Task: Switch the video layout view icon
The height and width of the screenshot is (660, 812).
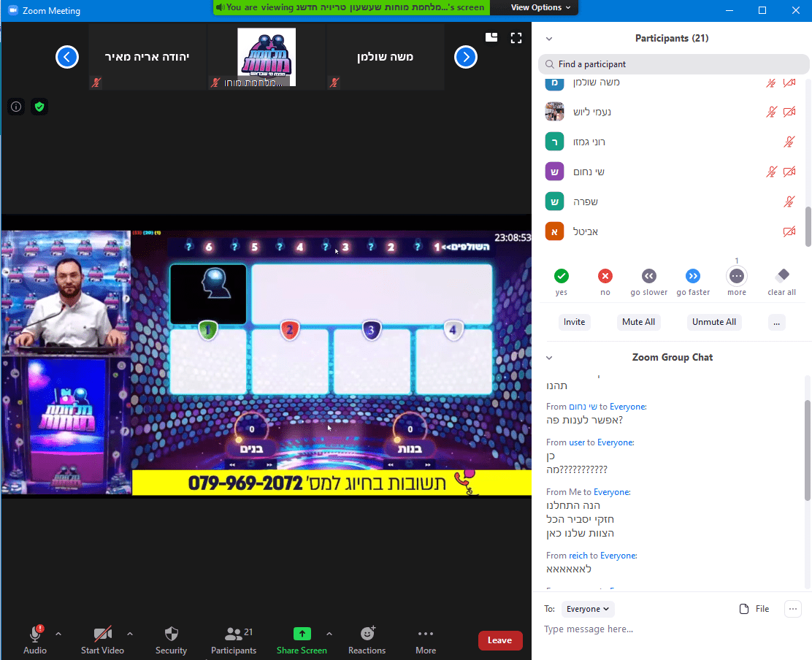Action: 491,37
